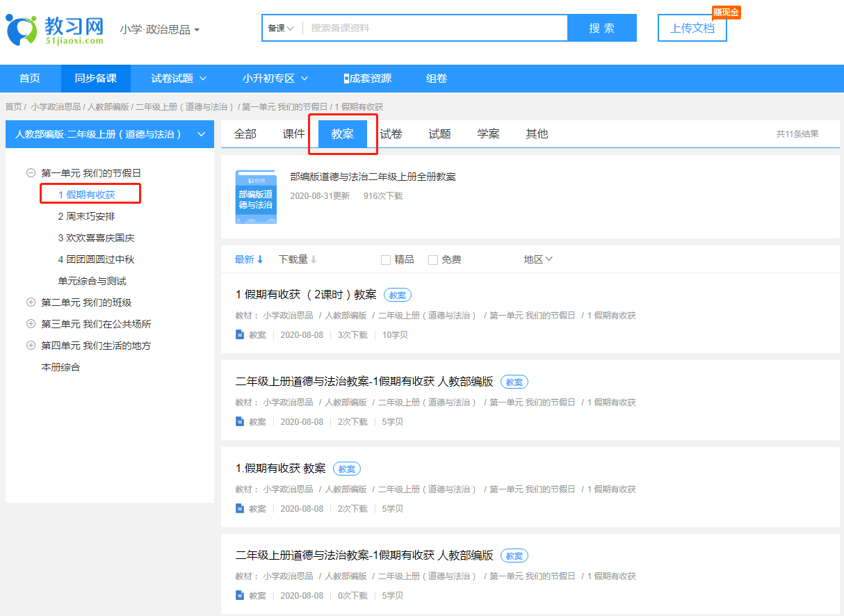Select 3 欢欢喜喜庆国庆 in sidebar tree
This screenshot has width=844, height=616.
[97, 238]
